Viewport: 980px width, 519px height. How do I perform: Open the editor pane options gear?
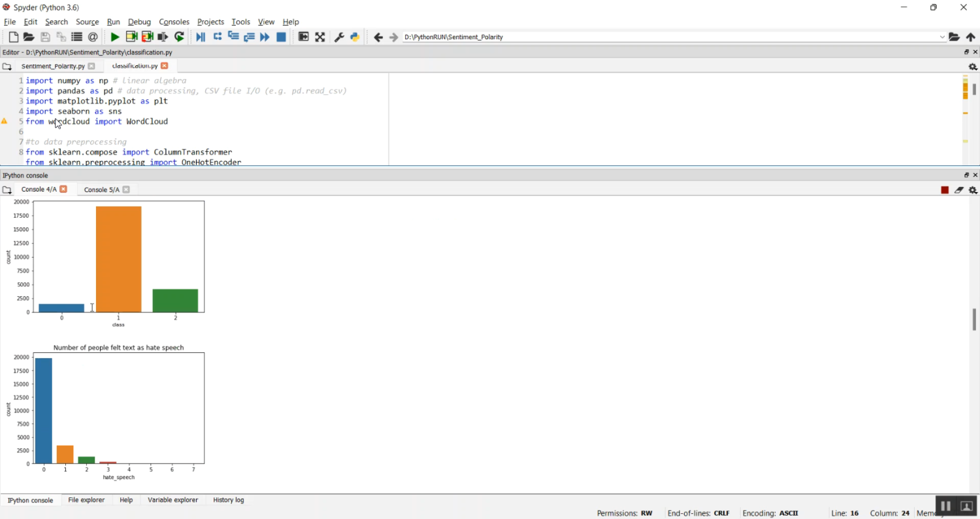click(x=973, y=67)
